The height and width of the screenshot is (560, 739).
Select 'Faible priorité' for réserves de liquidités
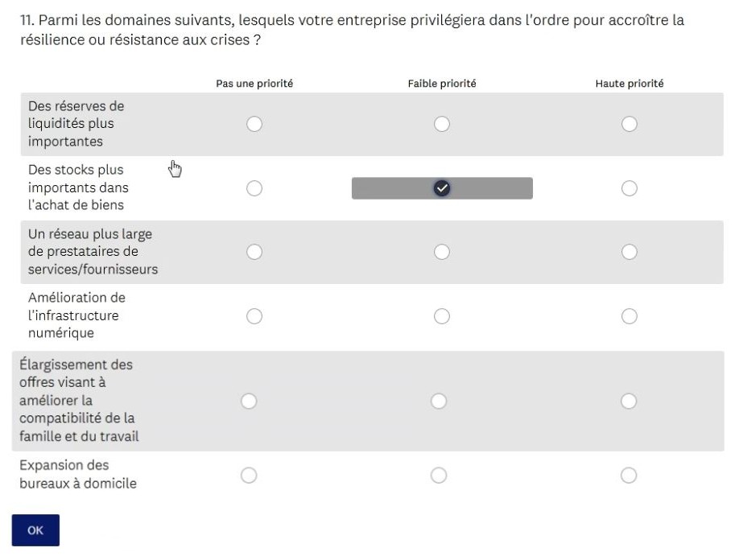[441, 124]
